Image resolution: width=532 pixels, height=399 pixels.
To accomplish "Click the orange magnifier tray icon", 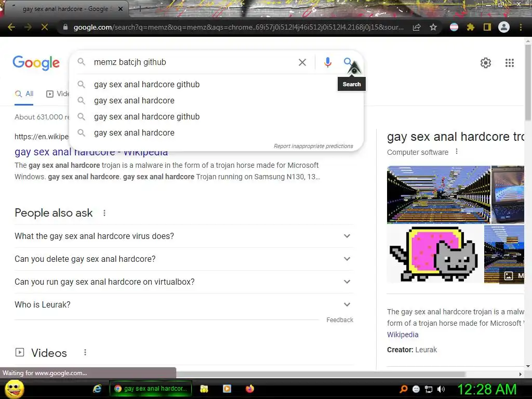I will 404,389.
